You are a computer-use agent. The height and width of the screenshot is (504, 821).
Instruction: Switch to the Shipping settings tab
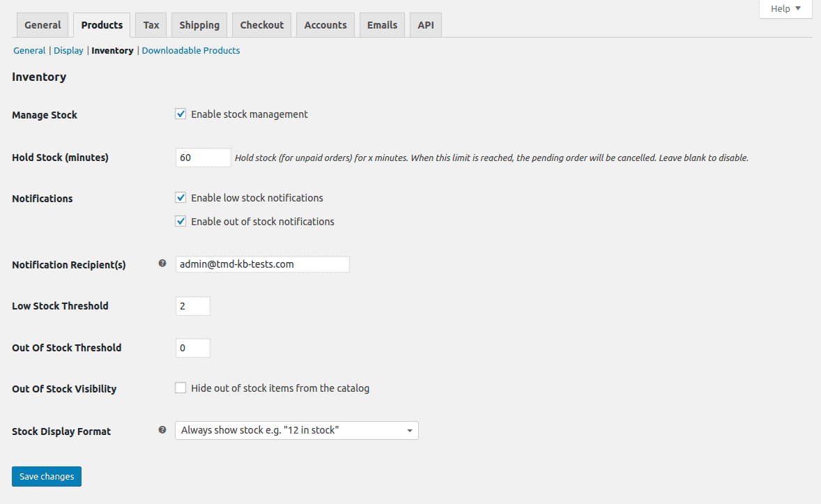pos(199,24)
